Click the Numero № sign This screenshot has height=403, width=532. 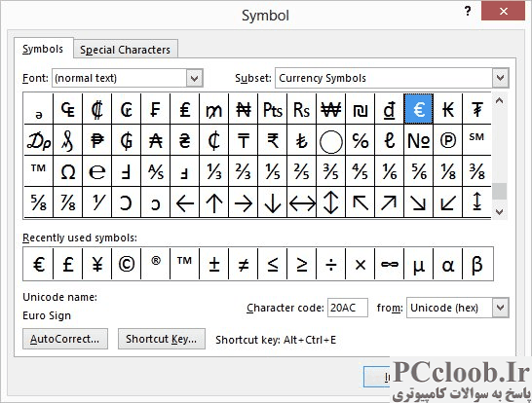(418, 140)
